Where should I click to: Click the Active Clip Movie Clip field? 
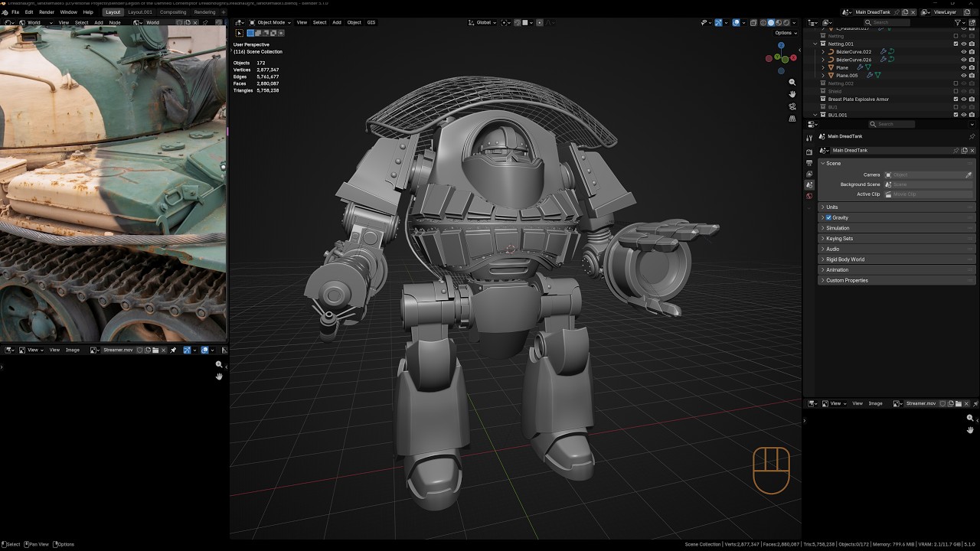click(929, 194)
